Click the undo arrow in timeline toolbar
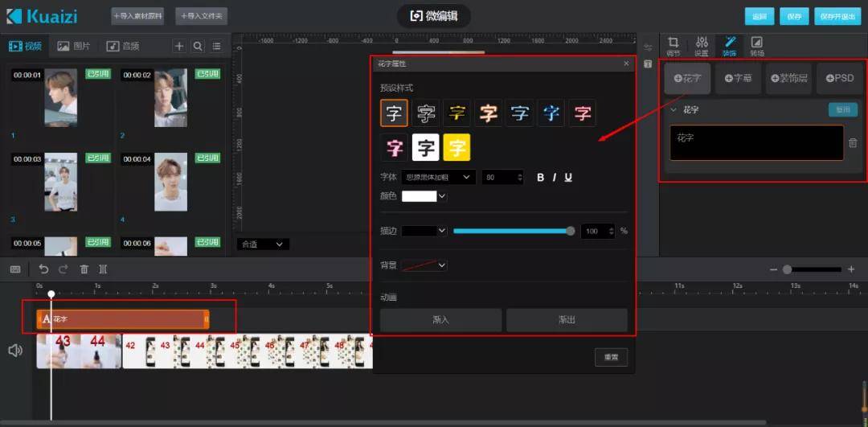868x427 pixels. pyautogui.click(x=43, y=269)
